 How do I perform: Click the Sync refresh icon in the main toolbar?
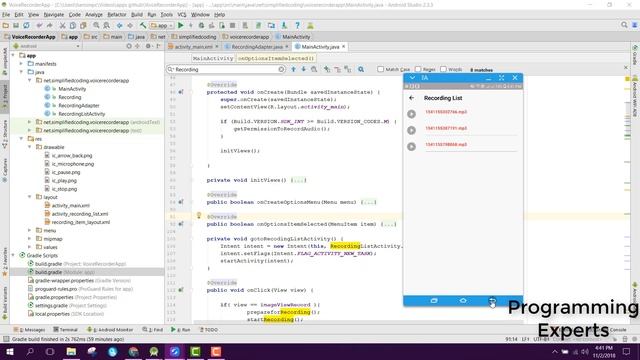[x=26, y=25]
